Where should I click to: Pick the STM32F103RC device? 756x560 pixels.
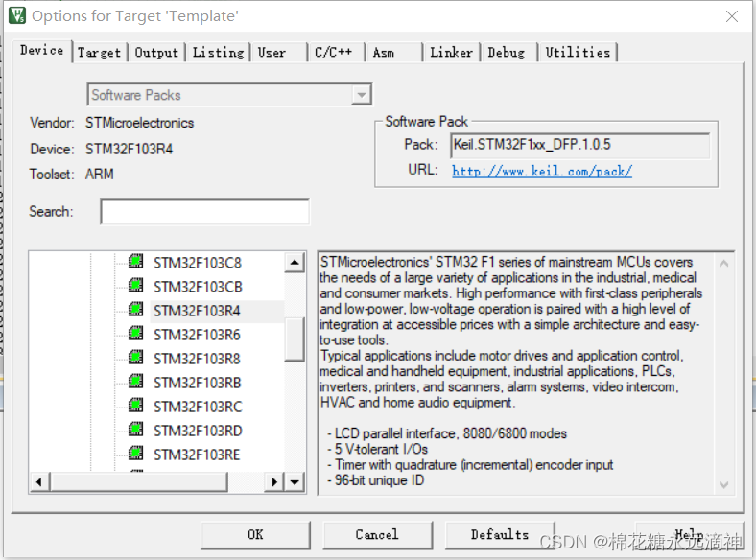coord(198,408)
